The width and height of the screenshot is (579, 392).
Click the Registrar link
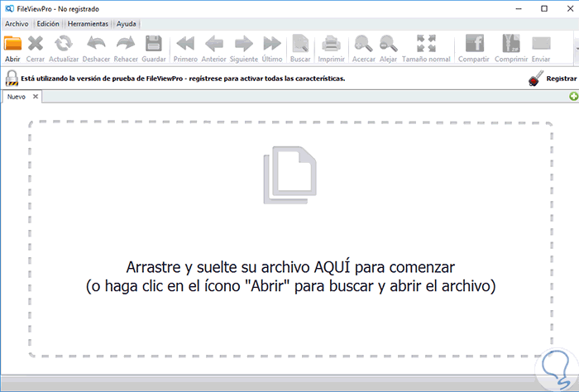[562, 79]
